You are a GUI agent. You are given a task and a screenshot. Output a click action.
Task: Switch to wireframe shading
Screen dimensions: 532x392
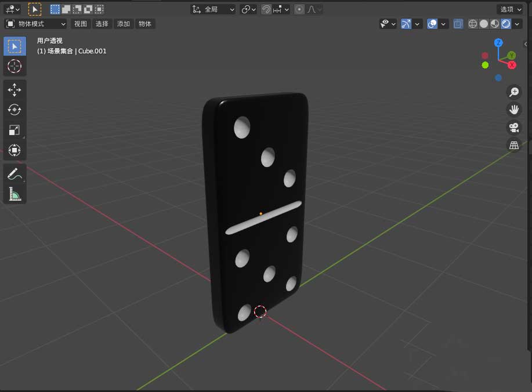[473, 24]
